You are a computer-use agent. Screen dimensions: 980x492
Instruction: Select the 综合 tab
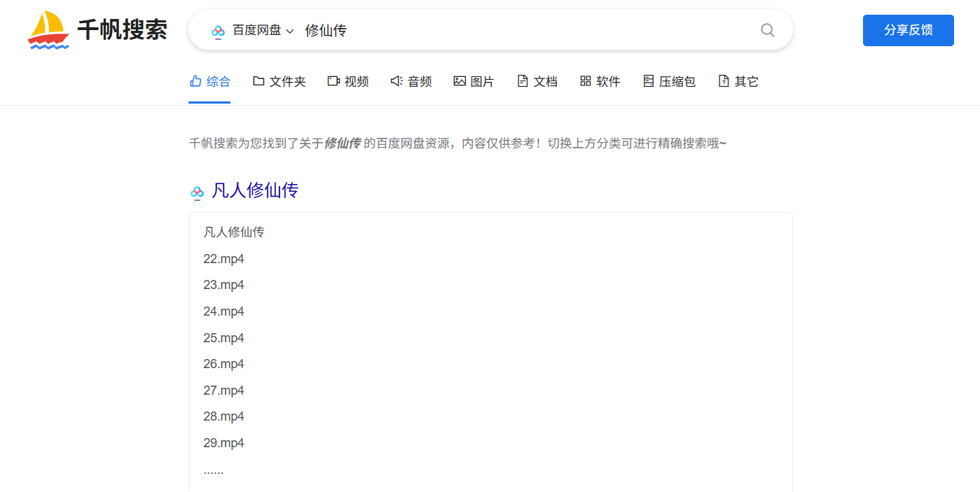click(x=209, y=81)
